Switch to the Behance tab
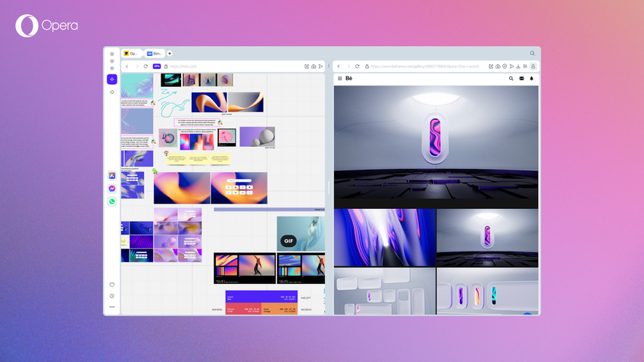Viewport: 644px width, 362px height. pos(155,54)
